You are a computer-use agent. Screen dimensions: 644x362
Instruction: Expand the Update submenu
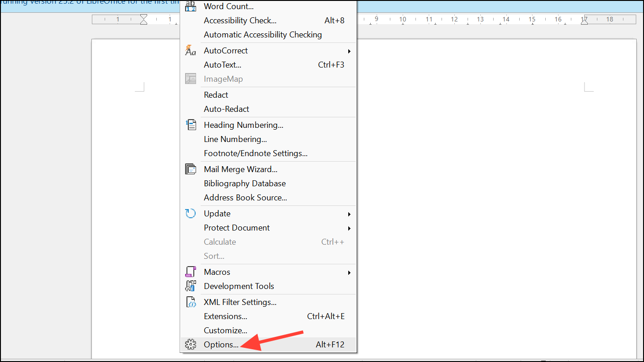tap(349, 214)
